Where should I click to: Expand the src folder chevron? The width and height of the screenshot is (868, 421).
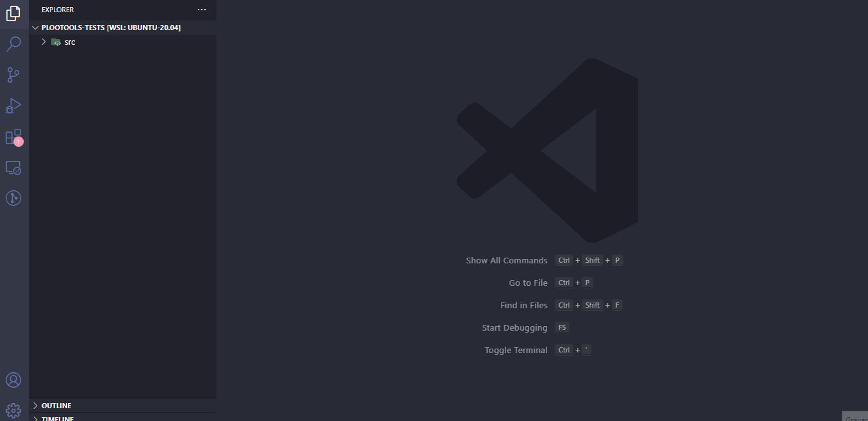pyautogui.click(x=44, y=42)
